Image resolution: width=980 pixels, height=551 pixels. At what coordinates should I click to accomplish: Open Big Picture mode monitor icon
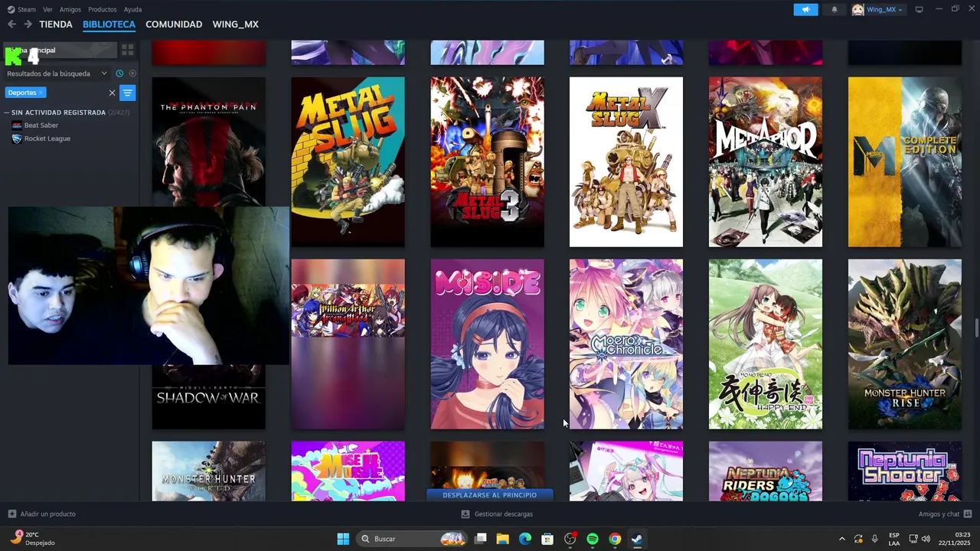click(919, 9)
